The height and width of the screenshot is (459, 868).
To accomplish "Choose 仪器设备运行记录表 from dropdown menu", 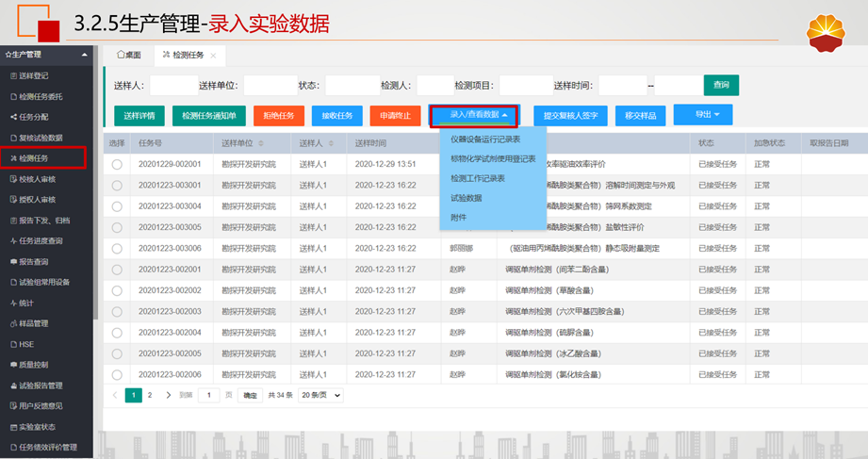I will point(485,139).
